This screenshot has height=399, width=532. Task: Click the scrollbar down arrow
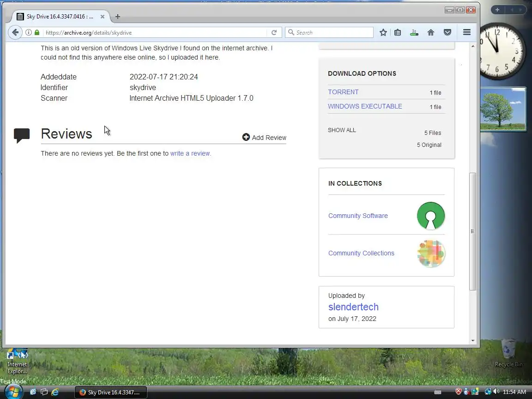coord(472,341)
